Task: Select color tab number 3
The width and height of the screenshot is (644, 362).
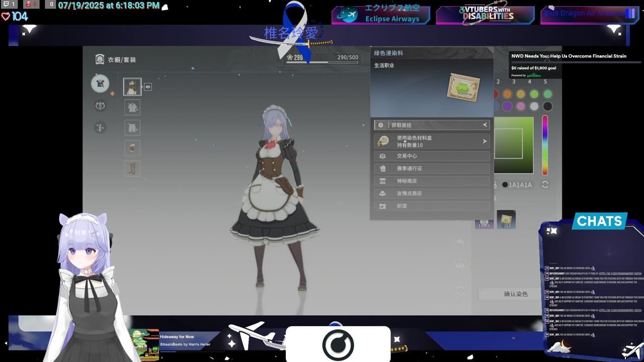Action: (514, 81)
